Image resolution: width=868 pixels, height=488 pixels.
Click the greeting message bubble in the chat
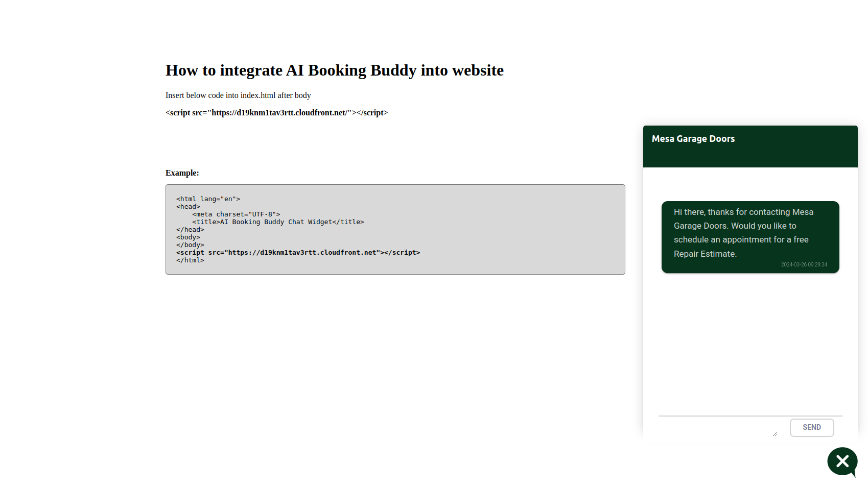click(750, 237)
